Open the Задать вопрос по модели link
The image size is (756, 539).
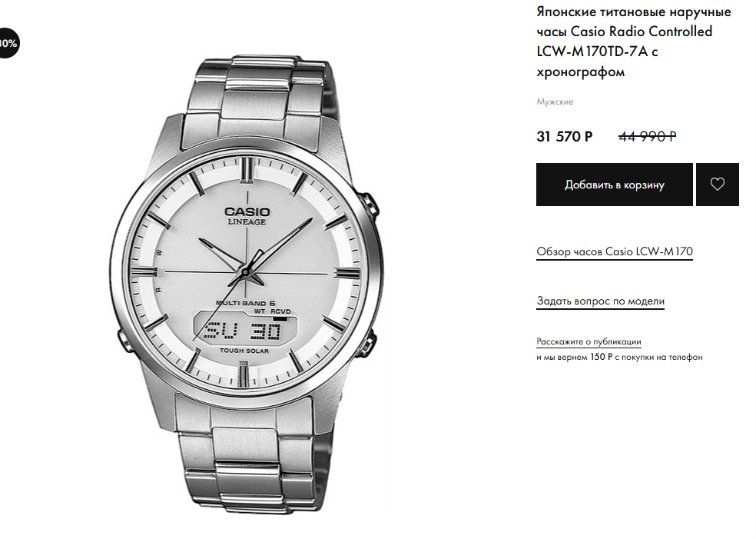tap(600, 301)
